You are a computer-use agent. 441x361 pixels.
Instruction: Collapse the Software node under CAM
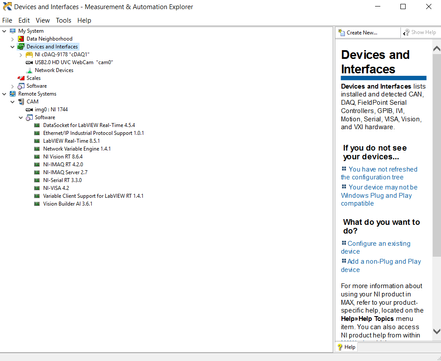21,118
